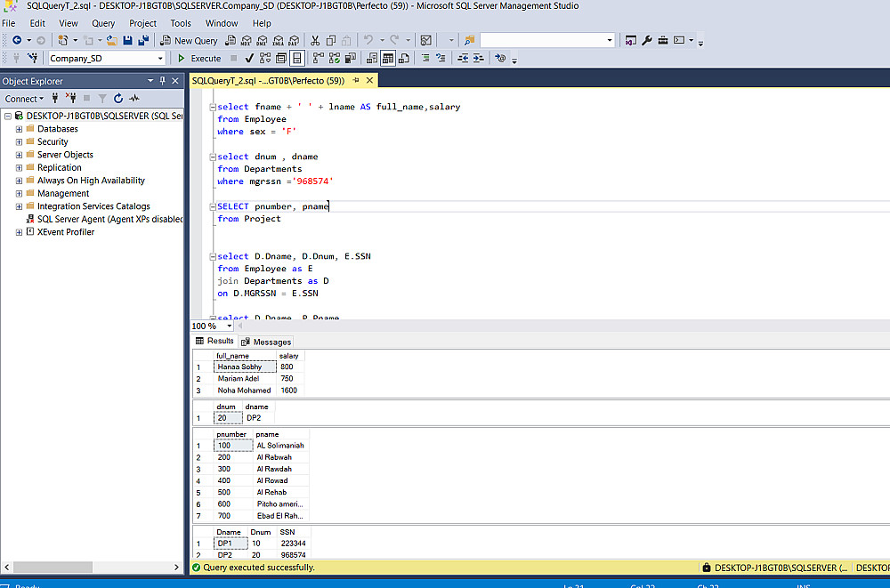Click the Execute query button
Image resolution: width=890 pixels, height=588 pixels.
tap(199, 59)
